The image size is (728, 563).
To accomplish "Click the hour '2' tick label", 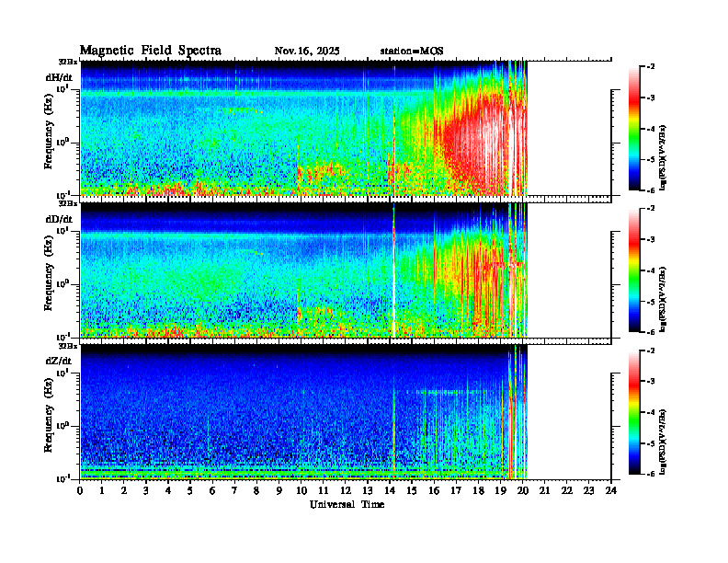I will pyautogui.click(x=124, y=491).
